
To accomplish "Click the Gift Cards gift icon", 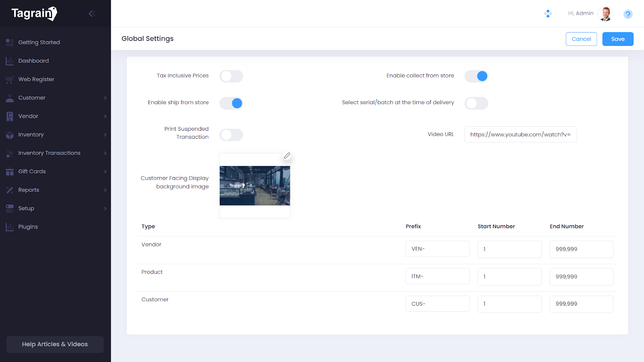I will [x=10, y=172].
